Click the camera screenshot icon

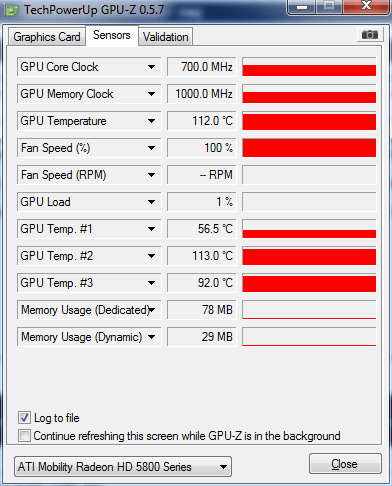370,35
